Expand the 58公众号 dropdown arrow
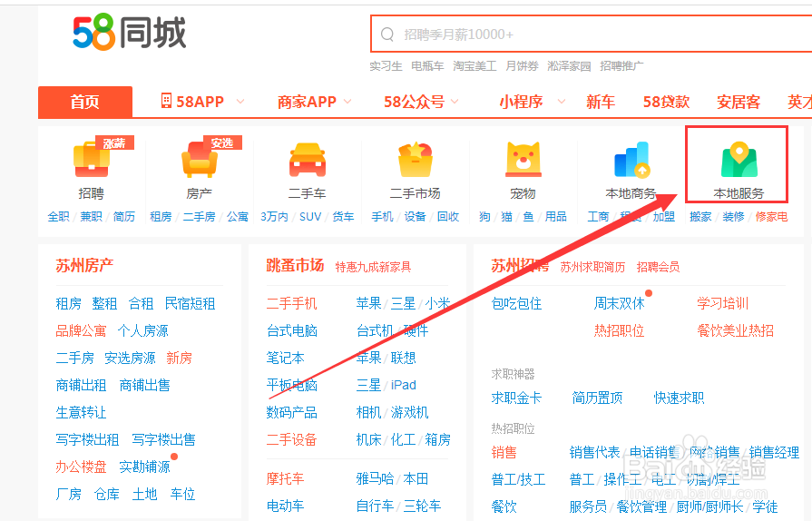Screen dimensions: 812x521 point(455,102)
